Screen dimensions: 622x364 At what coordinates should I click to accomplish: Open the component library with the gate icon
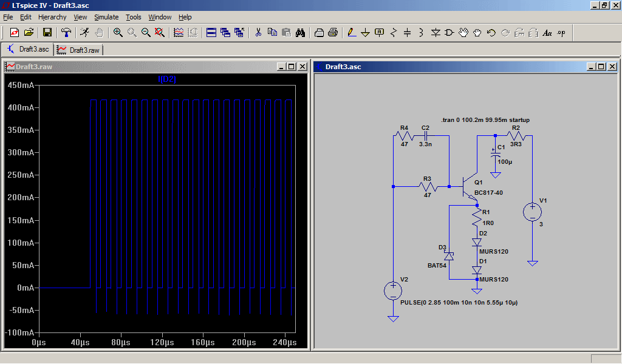coord(449,33)
